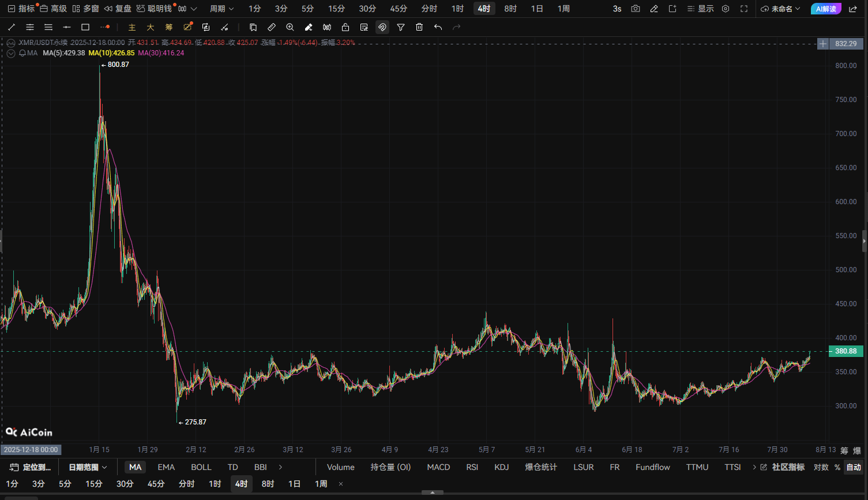This screenshot has width=868, height=500.
Task: Toggle the lock drawings padlock
Action: click(x=345, y=27)
